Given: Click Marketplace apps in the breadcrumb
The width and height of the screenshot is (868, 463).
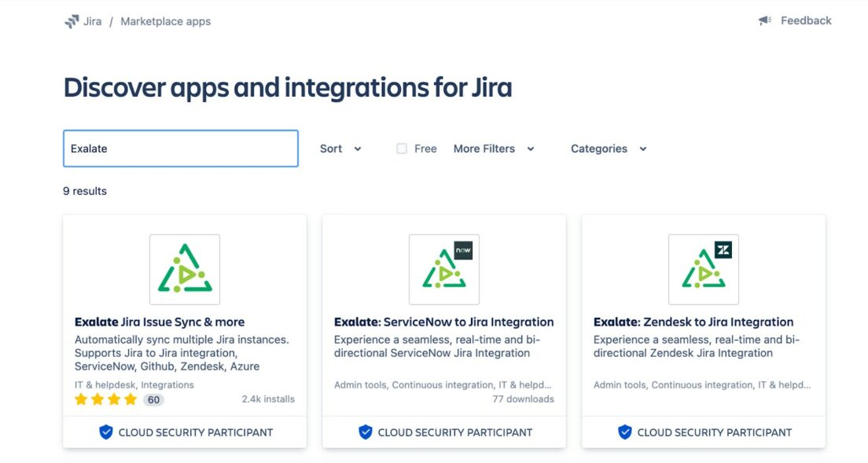Looking at the screenshot, I should (x=165, y=21).
